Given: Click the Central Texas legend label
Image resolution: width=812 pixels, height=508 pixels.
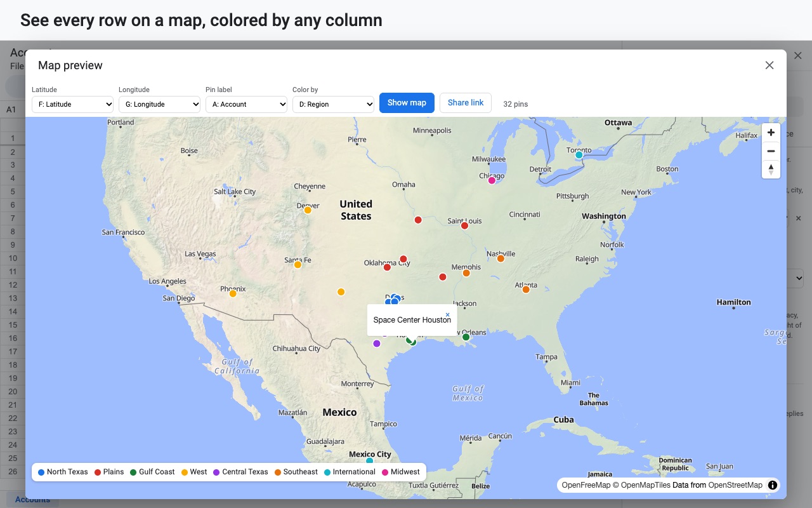Looking at the screenshot, I should tap(245, 472).
